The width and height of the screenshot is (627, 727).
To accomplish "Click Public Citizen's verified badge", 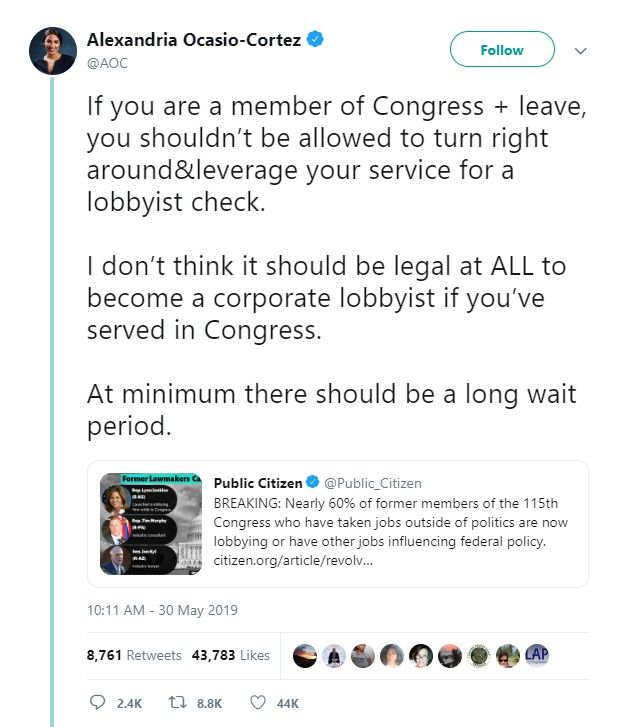I will click(x=313, y=482).
